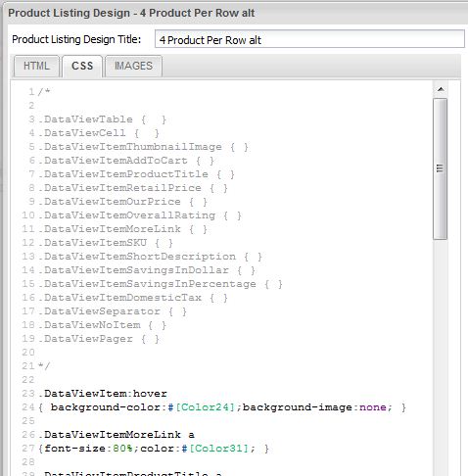Viewport: 468px width, 476px height.
Task: Click the .DataViewSeparator line
Action: (x=113, y=311)
